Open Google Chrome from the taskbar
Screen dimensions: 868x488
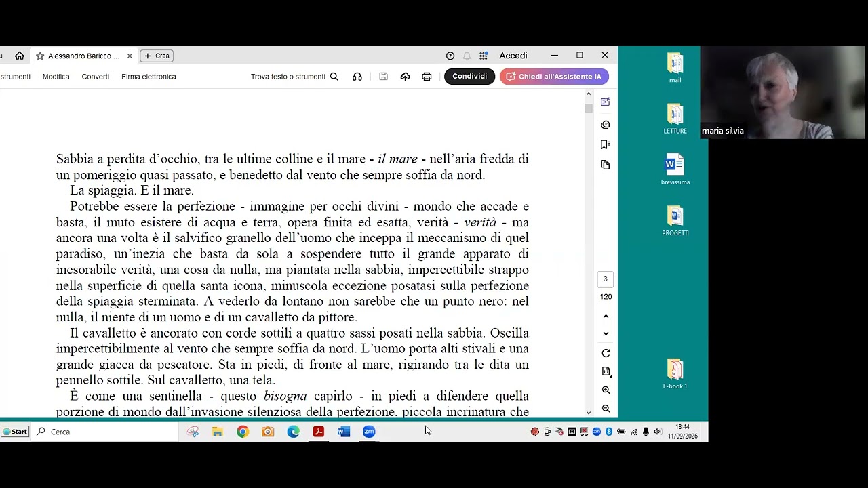(243, 432)
